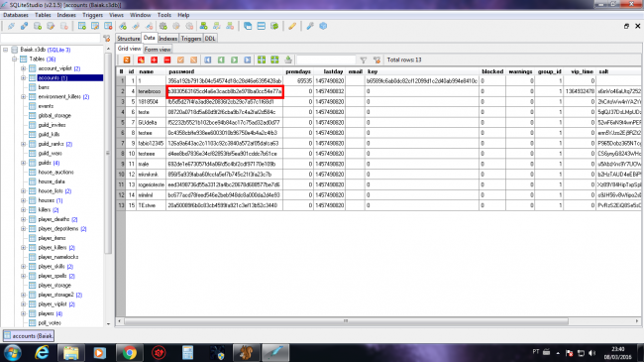Open Google Chrome from the taskbar

pyautogui.click(x=130, y=352)
